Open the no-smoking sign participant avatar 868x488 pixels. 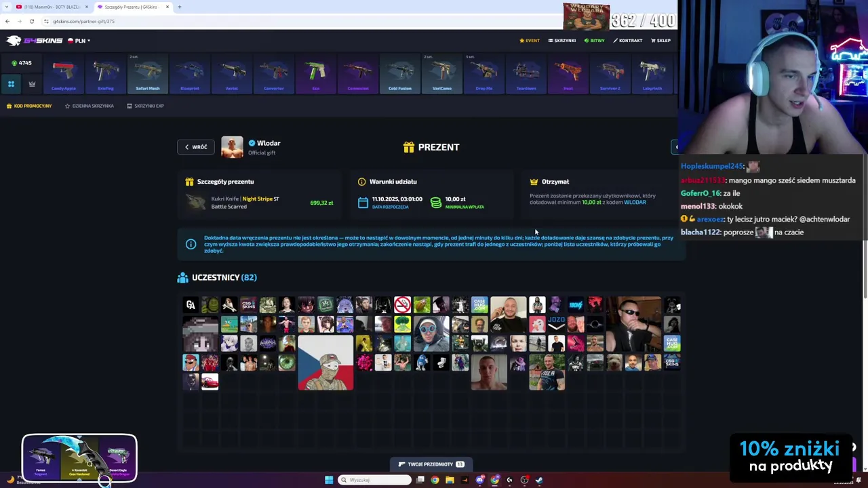pyautogui.click(x=402, y=305)
